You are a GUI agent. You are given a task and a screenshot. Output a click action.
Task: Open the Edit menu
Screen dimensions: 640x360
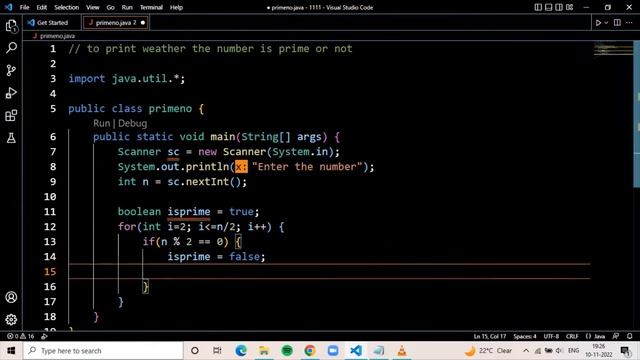tap(42, 7)
